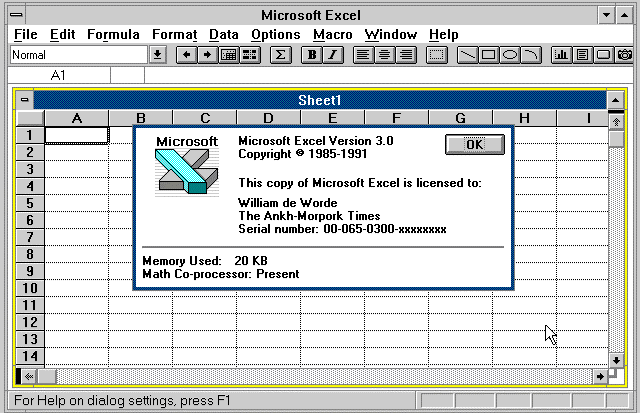Open the Edit menu
The height and width of the screenshot is (413, 640).
click(62, 35)
